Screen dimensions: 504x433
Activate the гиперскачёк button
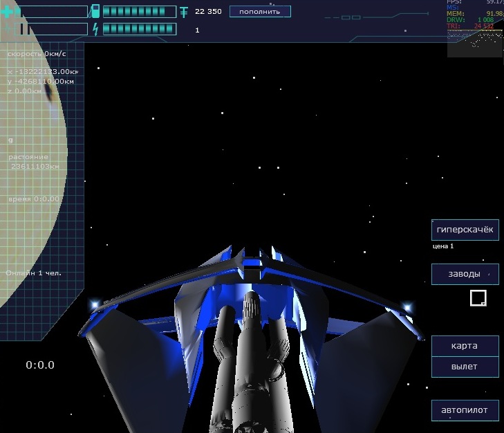click(465, 230)
